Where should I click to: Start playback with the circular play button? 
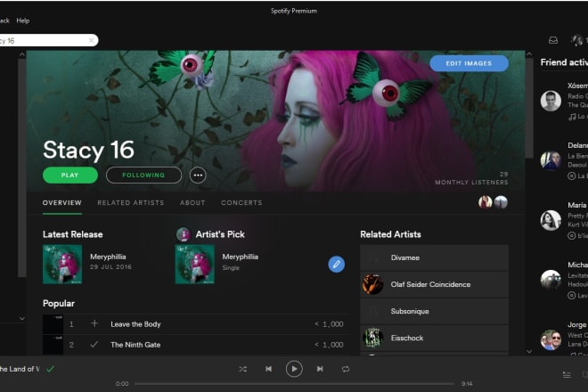coord(294,369)
